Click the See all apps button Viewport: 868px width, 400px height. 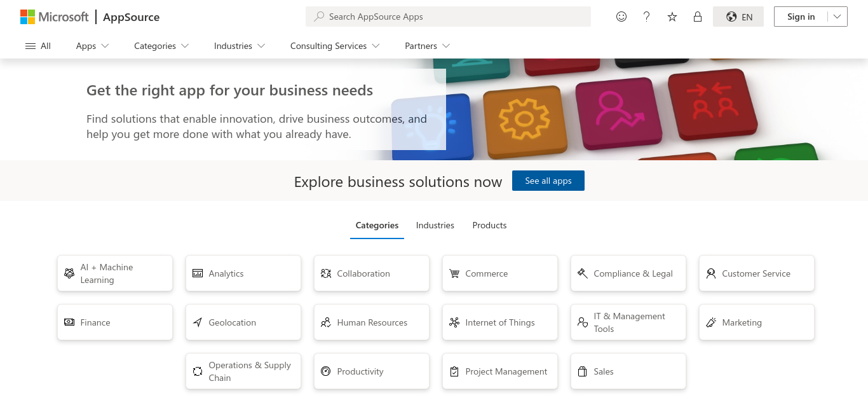(x=548, y=181)
